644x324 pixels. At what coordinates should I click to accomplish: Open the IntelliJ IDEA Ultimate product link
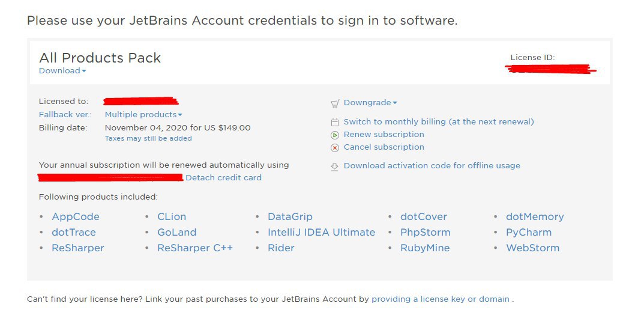click(x=321, y=232)
